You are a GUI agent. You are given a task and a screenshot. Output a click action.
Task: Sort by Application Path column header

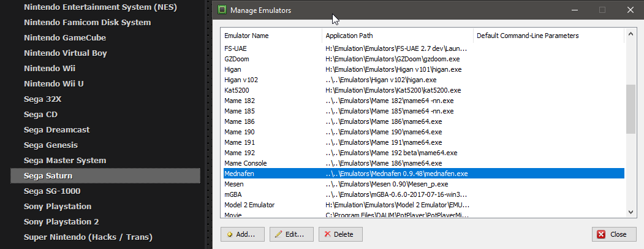coord(398,36)
